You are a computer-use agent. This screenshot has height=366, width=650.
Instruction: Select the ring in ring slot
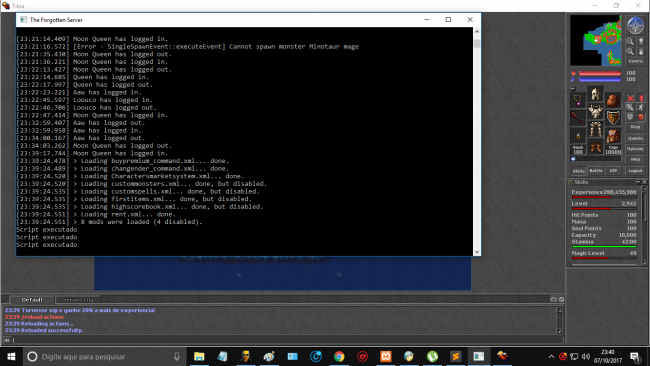click(x=578, y=136)
